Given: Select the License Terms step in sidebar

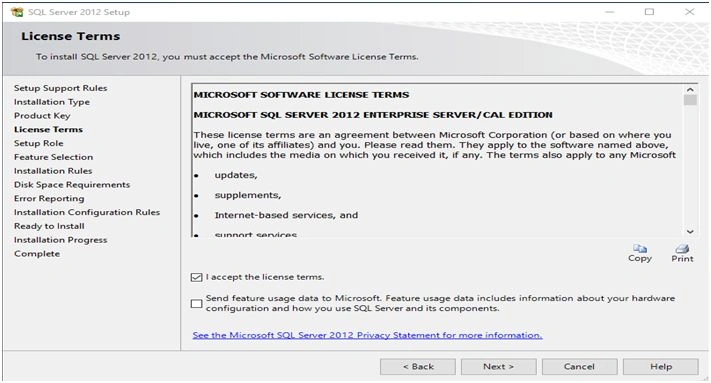Looking at the screenshot, I should 48,130.
